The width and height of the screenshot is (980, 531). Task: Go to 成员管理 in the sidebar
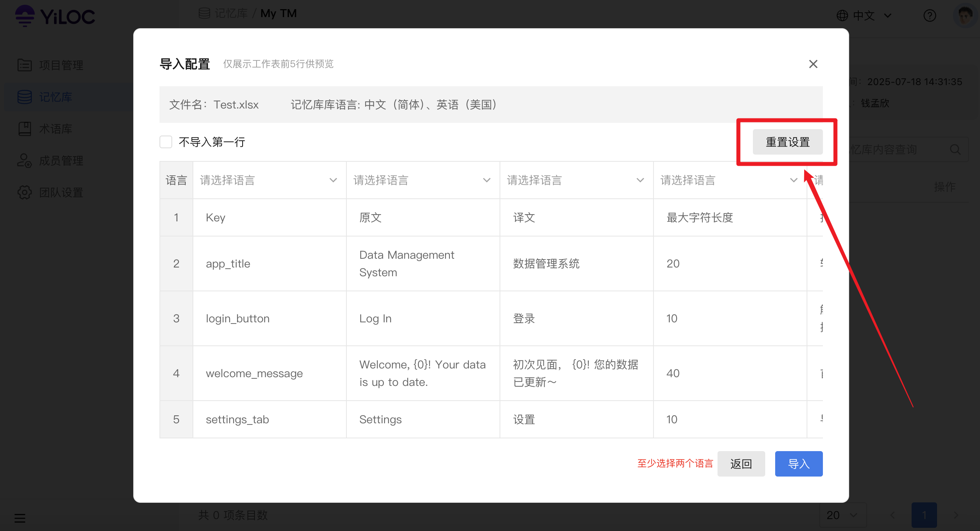[x=61, y=161]
